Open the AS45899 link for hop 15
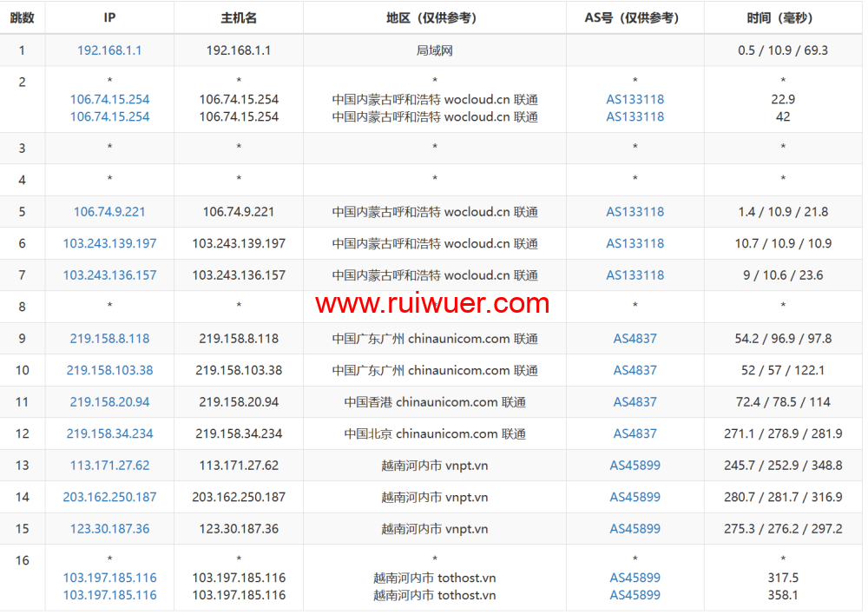The width and height of the screenshot is (868, 615). click(x=635, y=529)
